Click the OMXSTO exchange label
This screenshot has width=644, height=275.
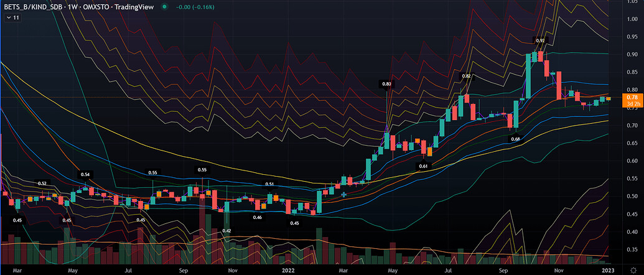click(x=96, y=7)
